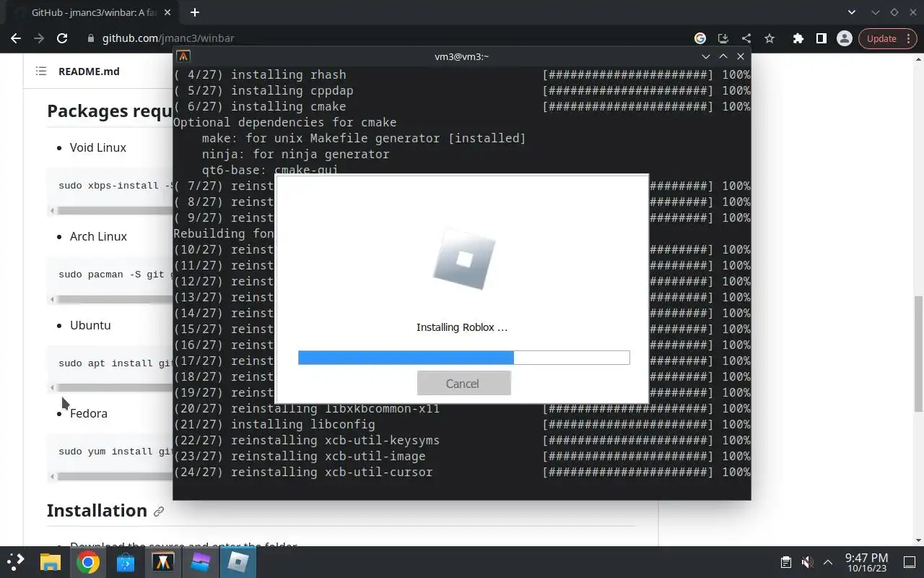
Task: Maximize the terminal window with up chevron
Action: 723,56
